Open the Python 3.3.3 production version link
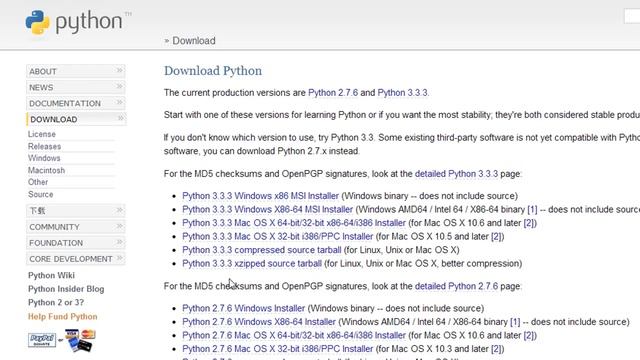This screenshot has height=360, width=640. (x=402, y=93)
